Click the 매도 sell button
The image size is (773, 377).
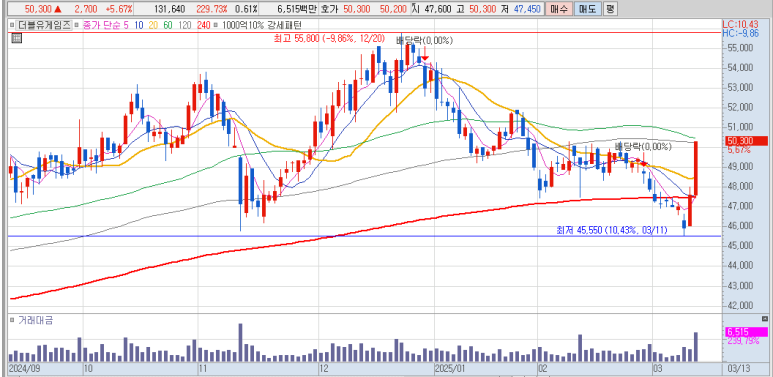pyautogui.click(x=588, y=9)
